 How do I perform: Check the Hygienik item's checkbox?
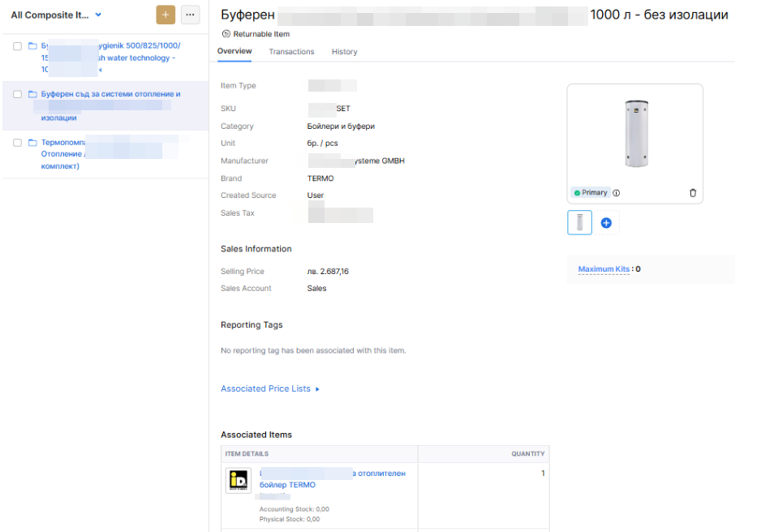click(x=17, y=46)
